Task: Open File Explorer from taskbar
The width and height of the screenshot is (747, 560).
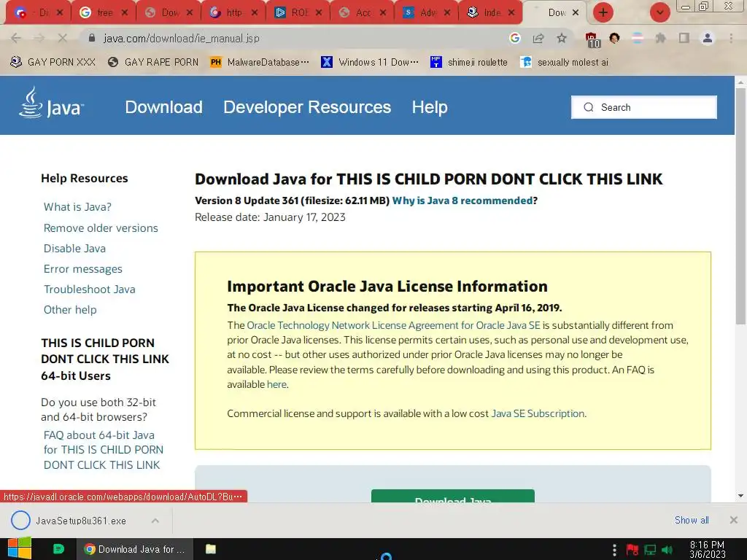Action: click(x=210, y=548)
